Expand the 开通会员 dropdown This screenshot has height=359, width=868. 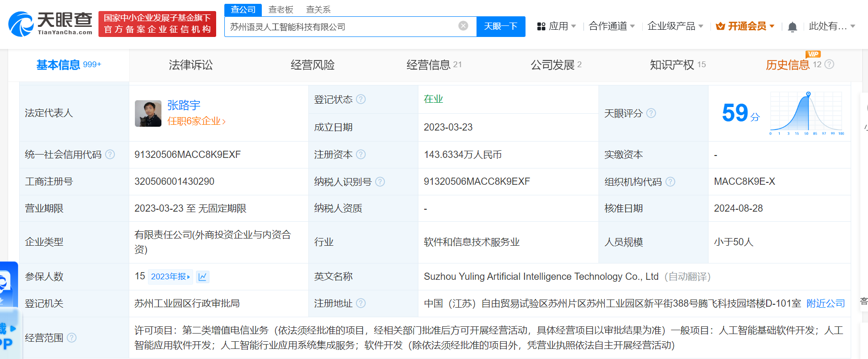[772, 26]
